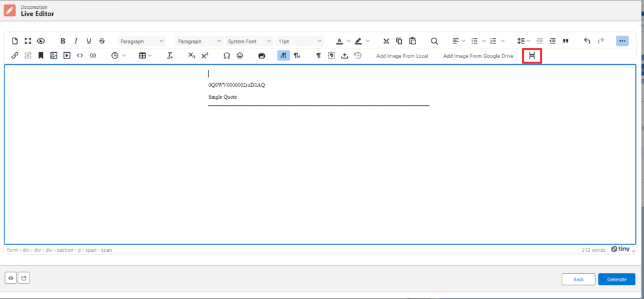The height and width of the screenshot is (299, 644).
Task: Insert a bookmark anchor using the bookmark icon
Action: point(41,56)
